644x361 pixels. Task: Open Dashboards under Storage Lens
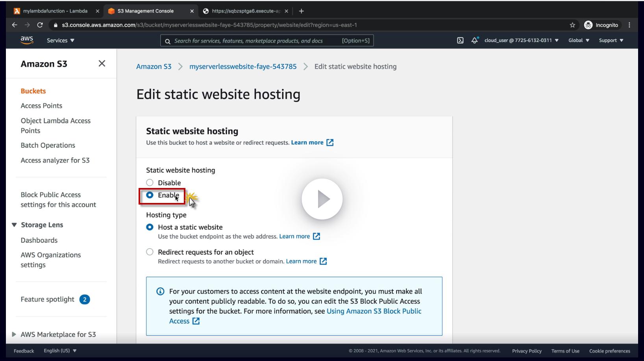tap(39, 240)
